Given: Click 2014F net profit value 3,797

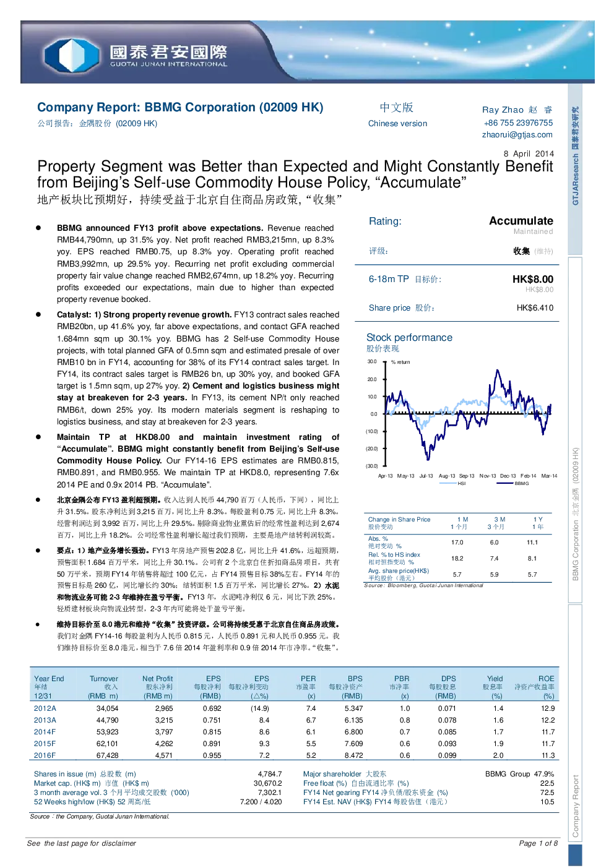Looking at the screenshot, I should tap(164, 732).
